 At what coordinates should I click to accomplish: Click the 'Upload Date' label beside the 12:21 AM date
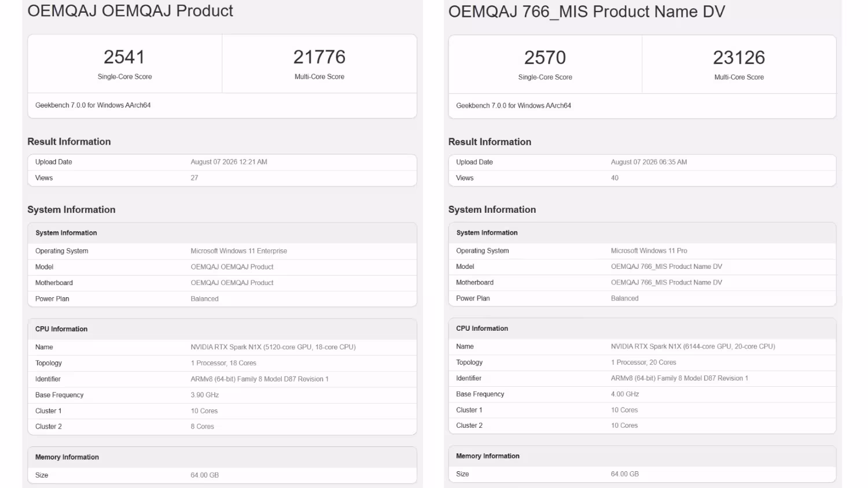[54, 162]
